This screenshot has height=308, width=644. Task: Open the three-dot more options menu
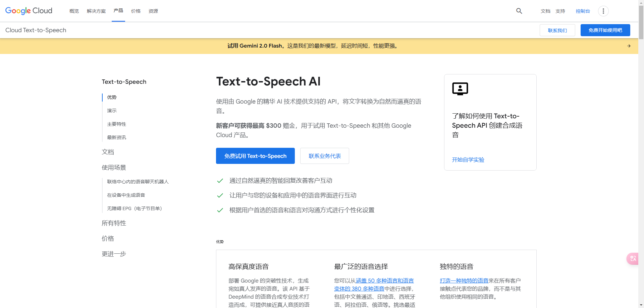[603, 11]
